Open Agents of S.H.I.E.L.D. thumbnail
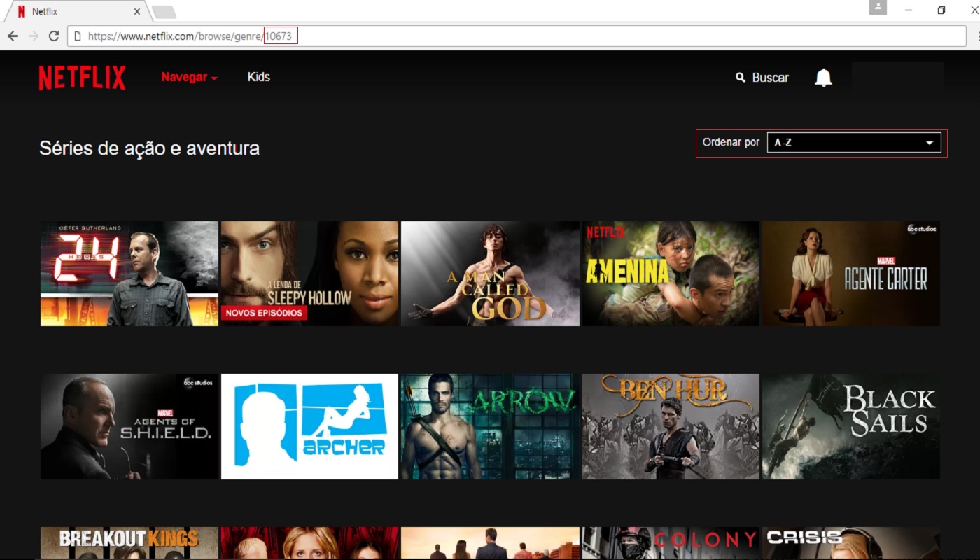The width and height of the screenshot is (980, 560). pos(129,426)
